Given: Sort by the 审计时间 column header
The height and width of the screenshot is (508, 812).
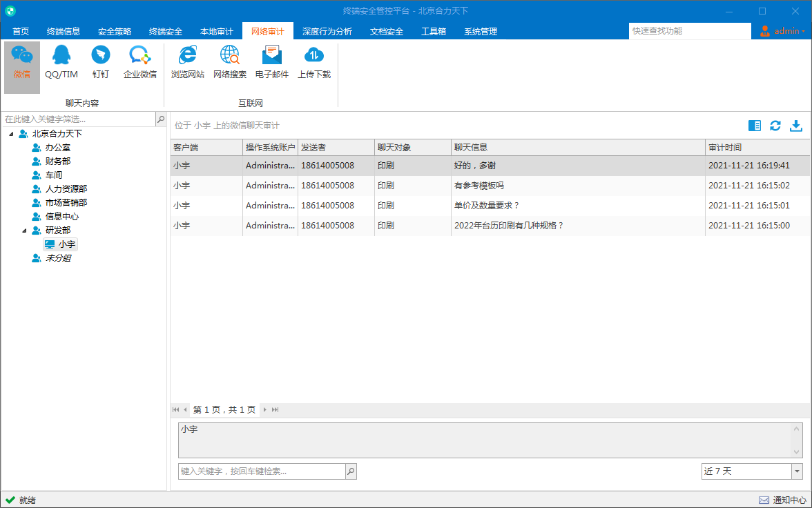Looking at the screenshot, I should (757, 148).
